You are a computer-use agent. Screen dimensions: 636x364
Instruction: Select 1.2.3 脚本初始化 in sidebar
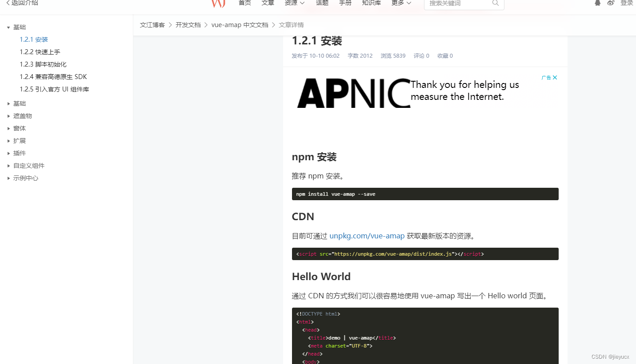43,64
